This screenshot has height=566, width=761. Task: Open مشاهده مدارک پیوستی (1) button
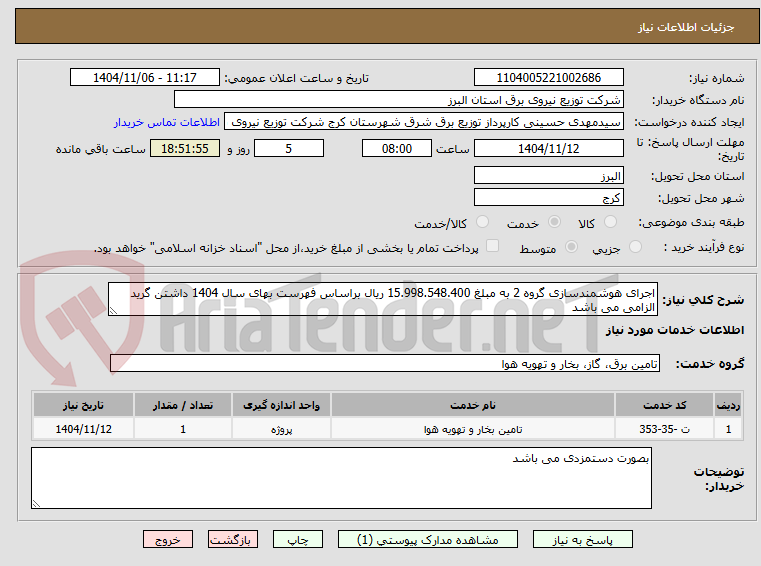pos(428,539)
